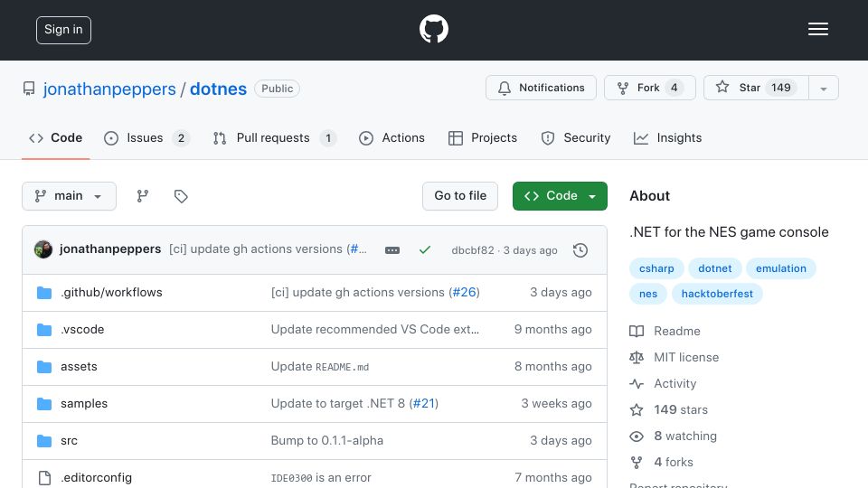The height and width of the screenshot is (488, 868).
Task: Expand the Star lists dropdown arrow
Action: click(824, 89)
